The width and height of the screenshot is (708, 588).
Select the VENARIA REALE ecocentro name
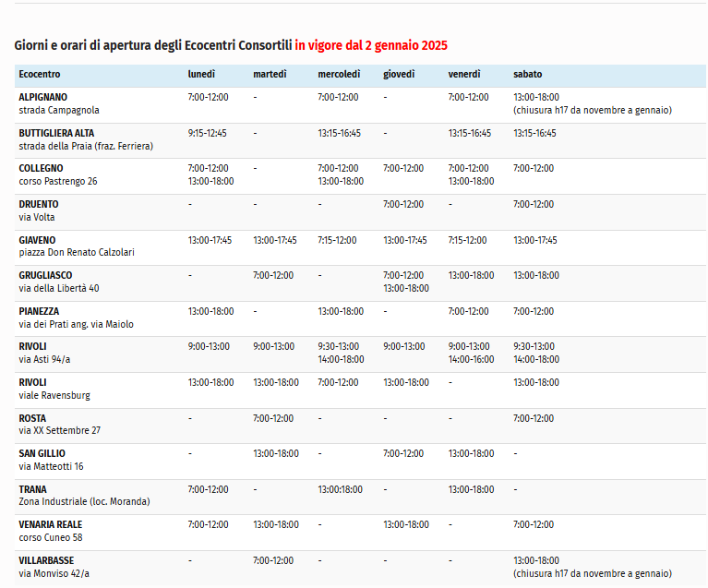coord(50,524)
